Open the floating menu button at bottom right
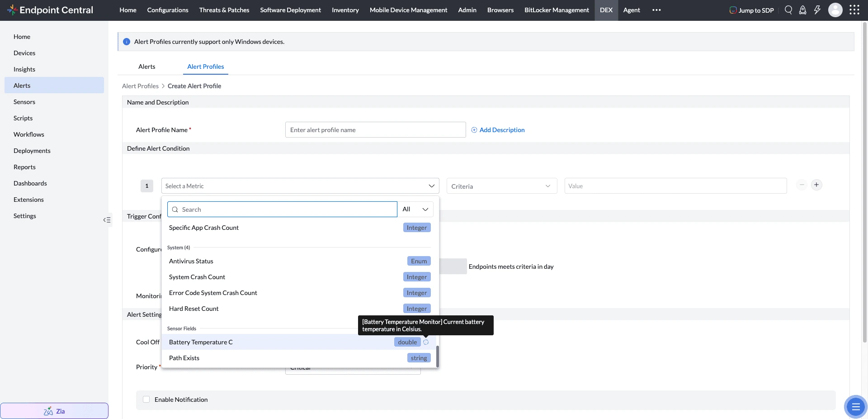The width and height of the screenshot is (868, 419). [x=855, y=407]
